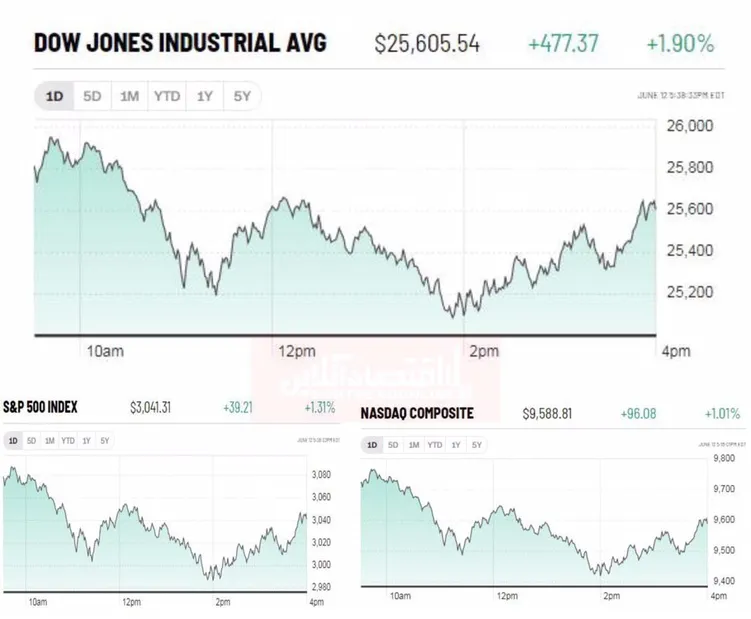Select the 1D range on Dow Jones chart
This screenshot has width=751, height=619.
(54, 96)
